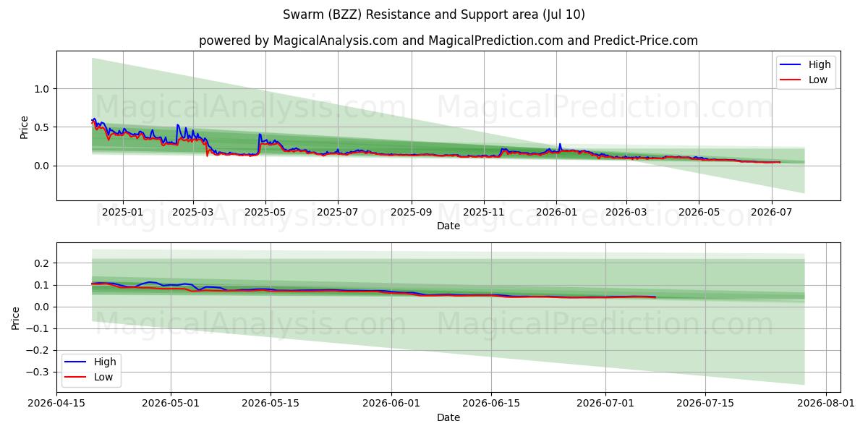Click the '0.5' y-axis value on the top chart
Screen dimensions: 868x434
(x=43, y=127)
